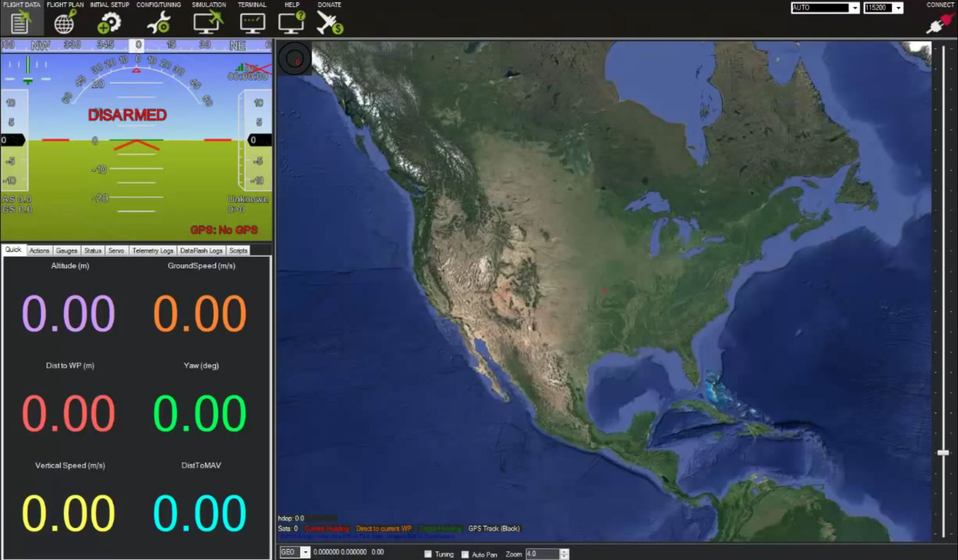Image resolution: width=958 pixels, height=560 pixels.
Task: Open the Simulation monitor icon
Action: tap(208, 22)
